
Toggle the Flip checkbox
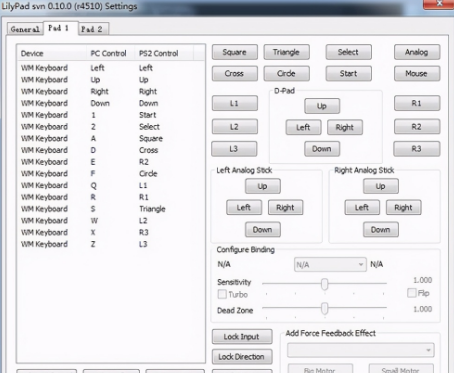pyautogui.click(x=412, y=293)
